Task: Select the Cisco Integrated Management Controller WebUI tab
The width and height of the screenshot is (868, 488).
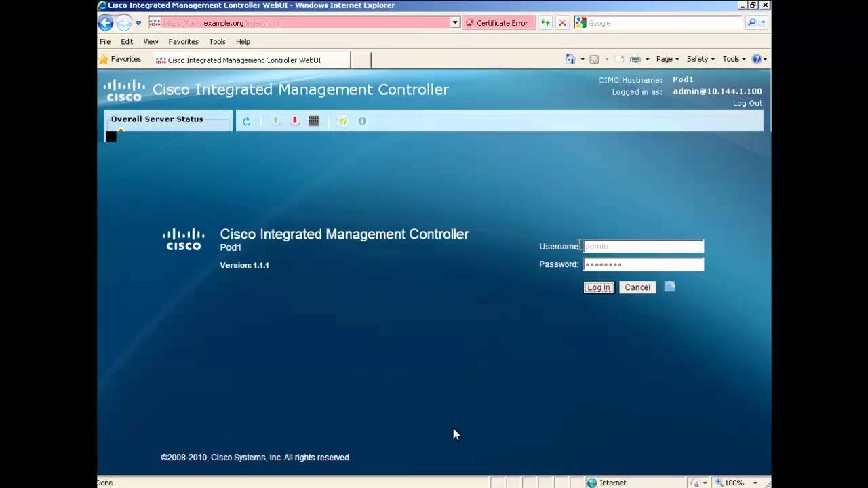Action: [251, 60]
